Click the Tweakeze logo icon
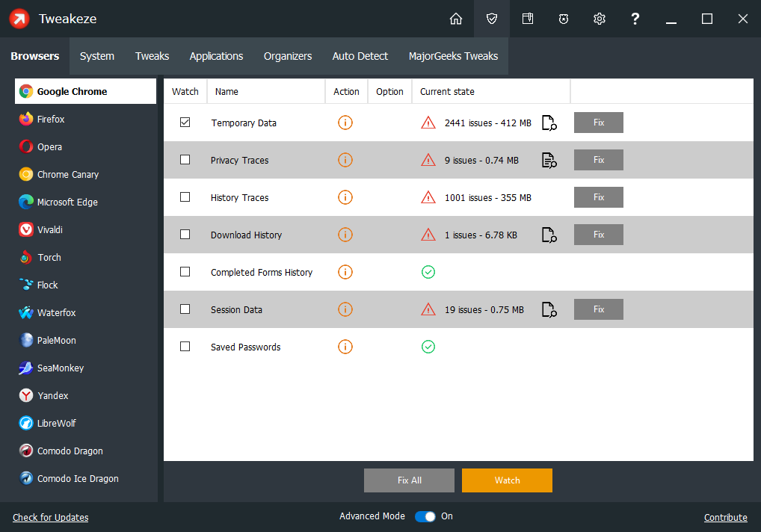Screen dimensions: 761x532 (x=19, y=19)
